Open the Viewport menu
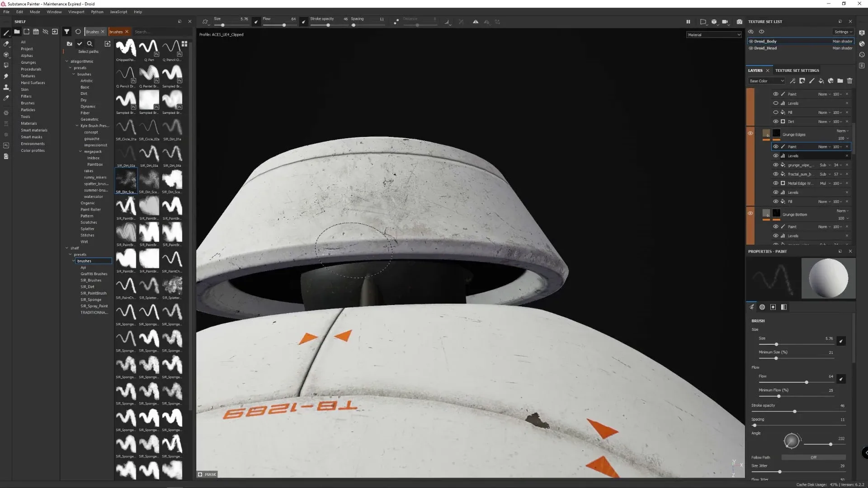 click(x=76, y=12)
